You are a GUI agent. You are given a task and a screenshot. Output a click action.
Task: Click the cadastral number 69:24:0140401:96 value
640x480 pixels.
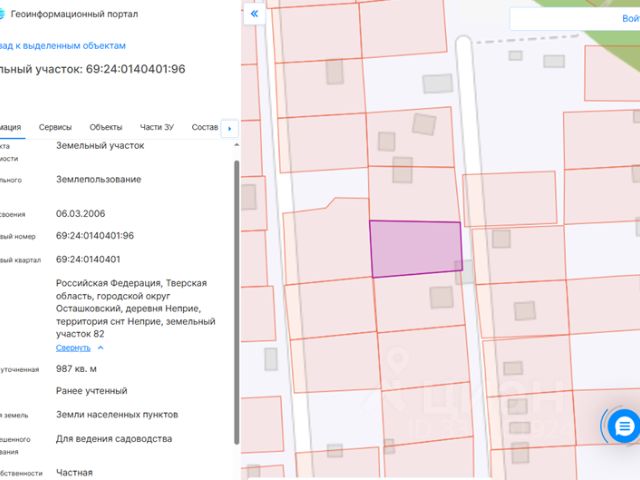(x=95, y=236)
